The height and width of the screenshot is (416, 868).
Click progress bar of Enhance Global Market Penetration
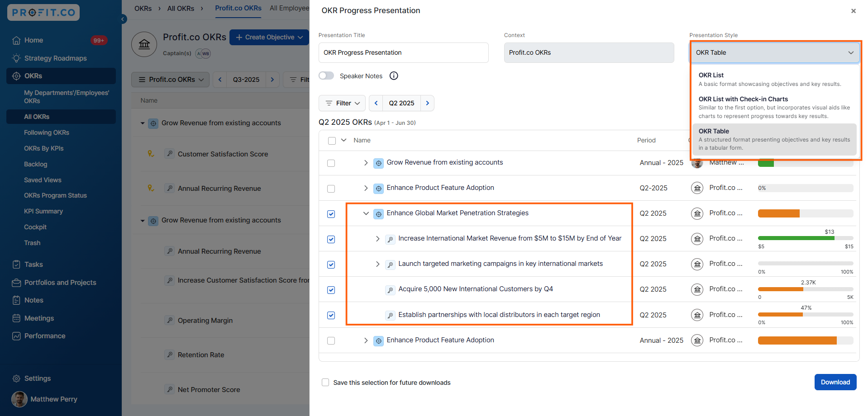point(806,213)
